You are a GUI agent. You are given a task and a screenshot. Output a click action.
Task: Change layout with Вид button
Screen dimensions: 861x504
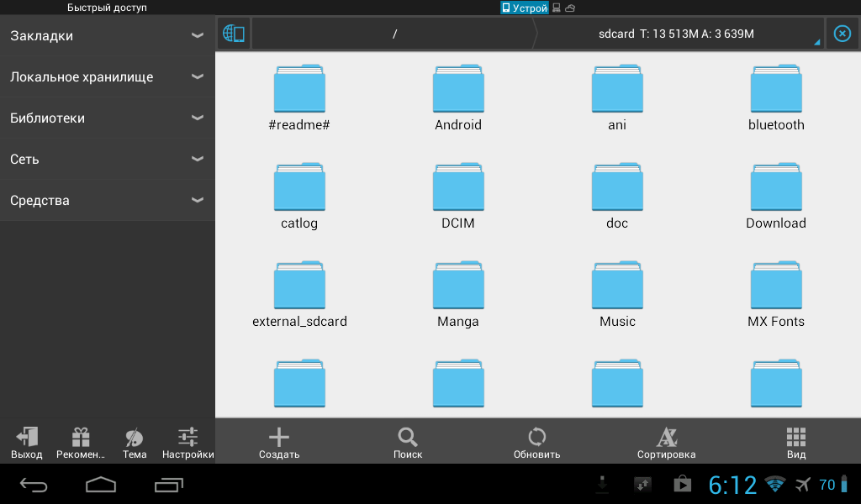[x=795, y=443]
